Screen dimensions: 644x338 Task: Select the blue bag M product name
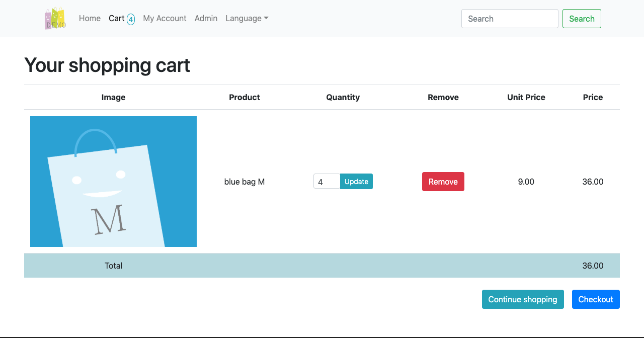(245, 182)
